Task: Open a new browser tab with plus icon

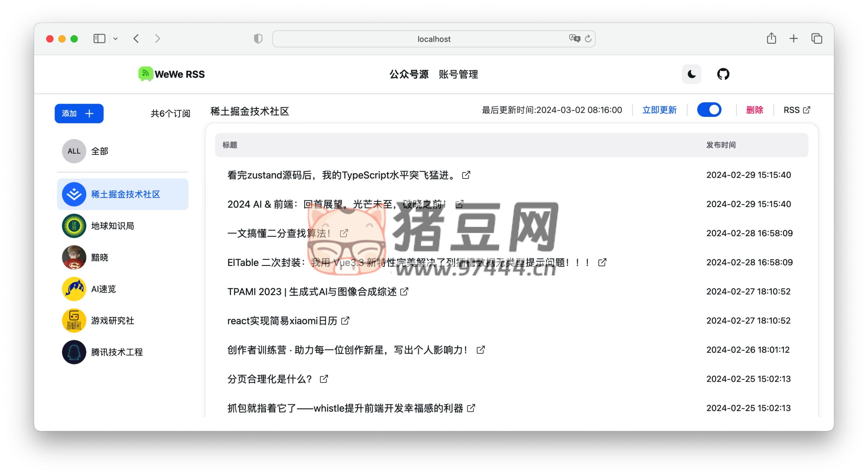Action: [793, 39]
